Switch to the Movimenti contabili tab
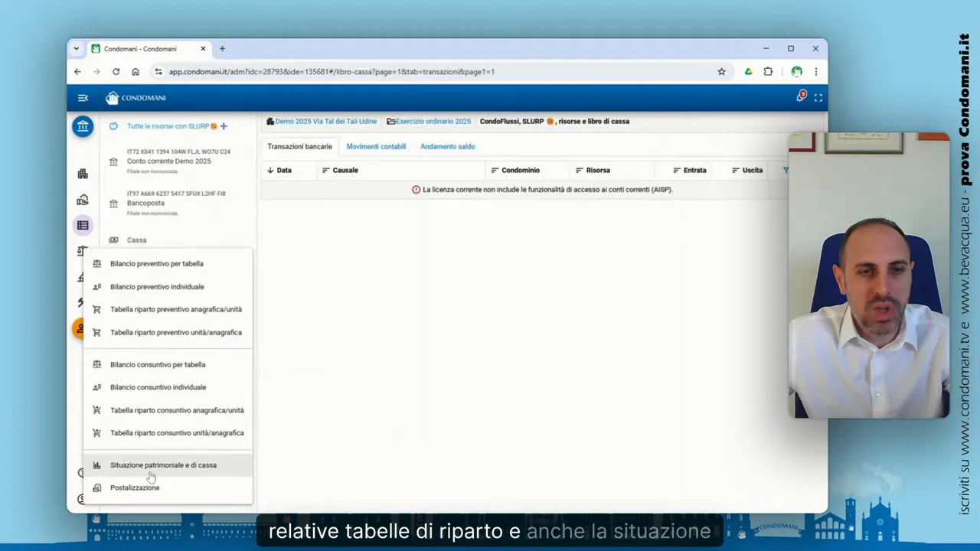This screenshot has height=551, width=980. 376,146
